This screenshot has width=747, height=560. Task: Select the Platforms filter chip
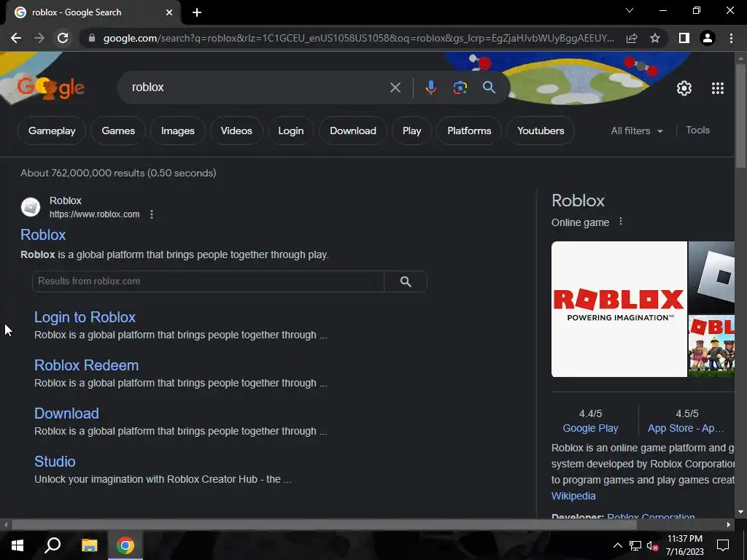coord(469,131)
